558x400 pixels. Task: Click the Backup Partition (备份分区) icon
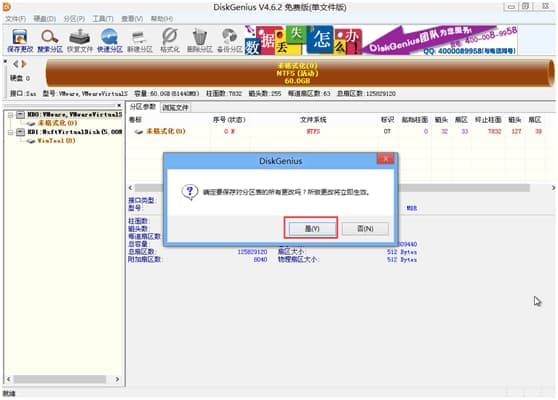[x=230, y=41]
